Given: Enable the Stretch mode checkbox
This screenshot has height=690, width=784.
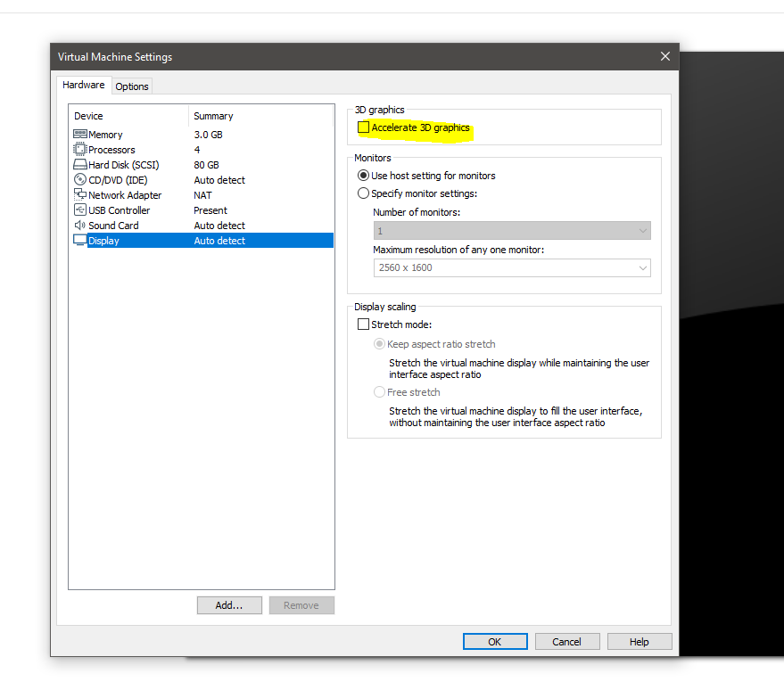Looking at the screenshot, I should pos(363,324).
